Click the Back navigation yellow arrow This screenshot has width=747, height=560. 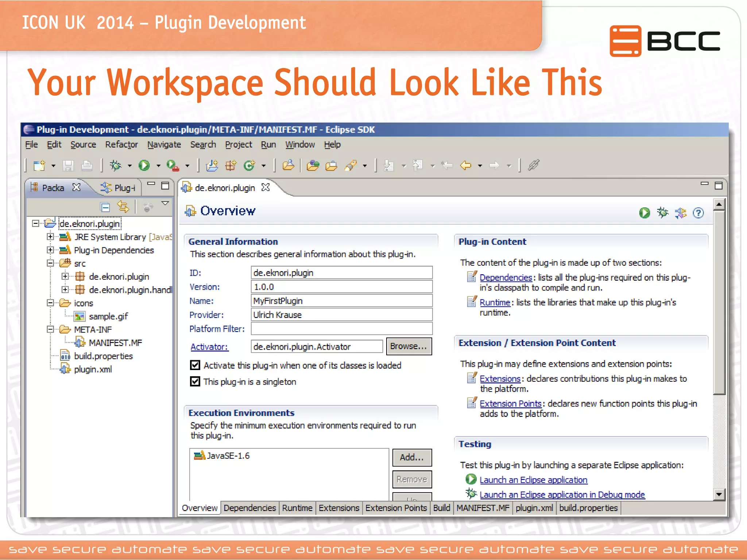[x=466, y=166]
